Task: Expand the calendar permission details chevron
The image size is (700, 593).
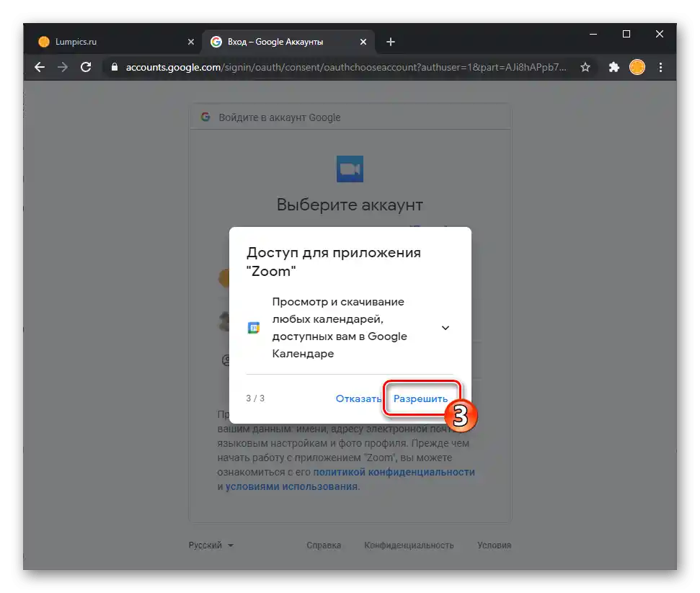Action: 445,328
